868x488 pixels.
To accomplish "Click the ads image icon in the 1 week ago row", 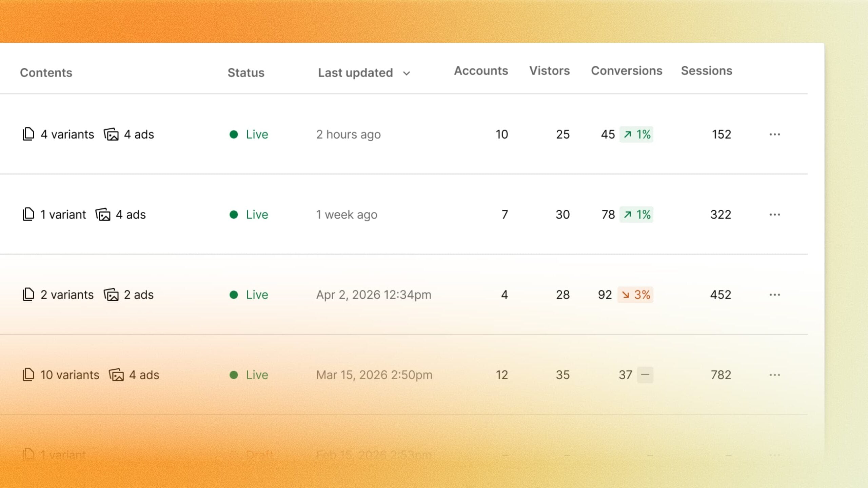I will click(103, 214).
